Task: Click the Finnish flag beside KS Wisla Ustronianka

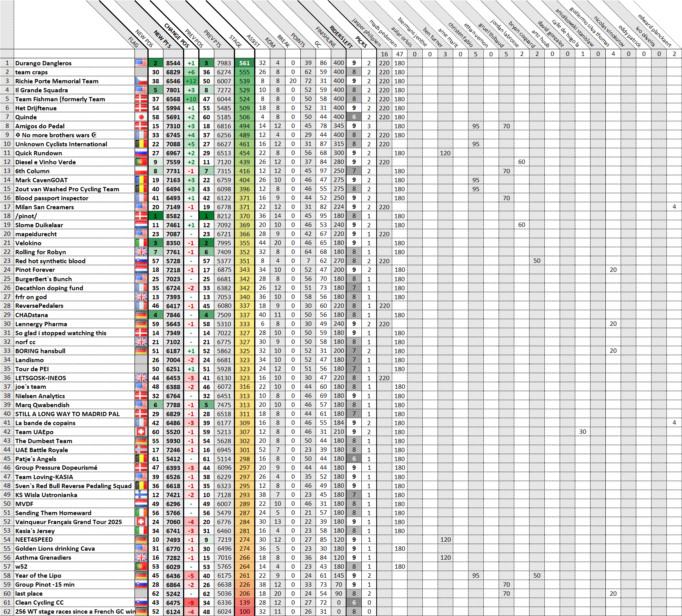Action: point(141,495)
